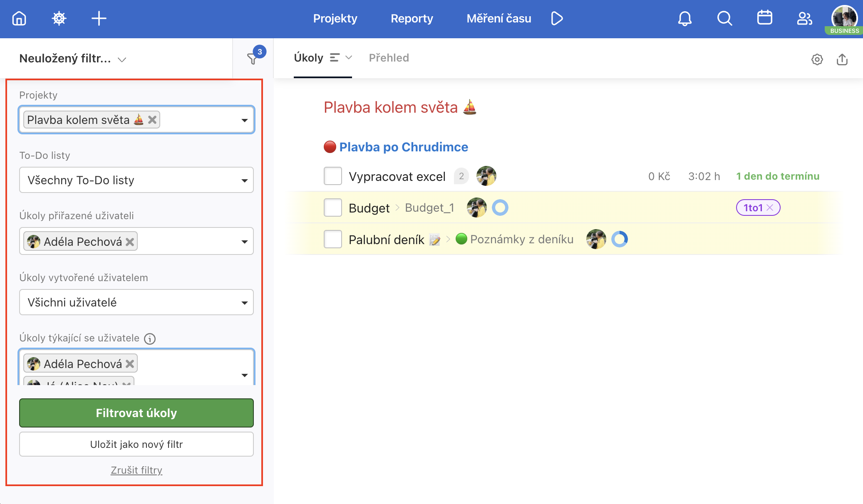Remove Adéla Pechová from assigned users

pyautogui.click(x=130, y=242)
